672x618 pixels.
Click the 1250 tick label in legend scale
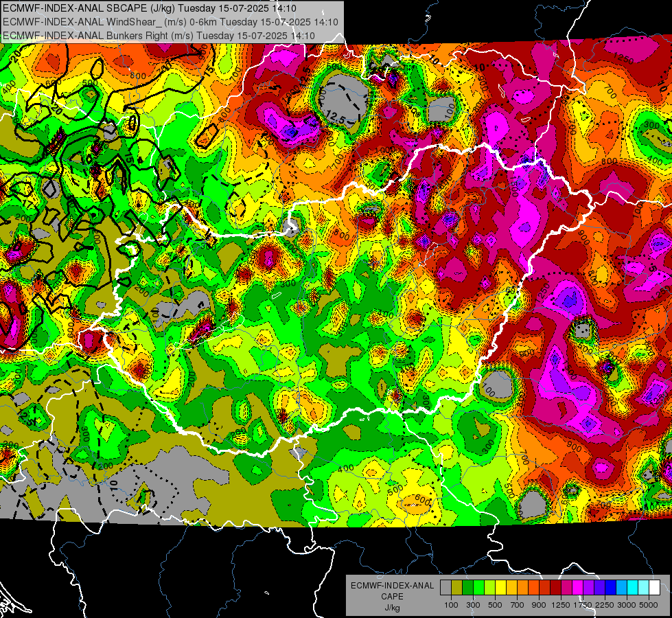pyautogui.click(x=561, y=605)
